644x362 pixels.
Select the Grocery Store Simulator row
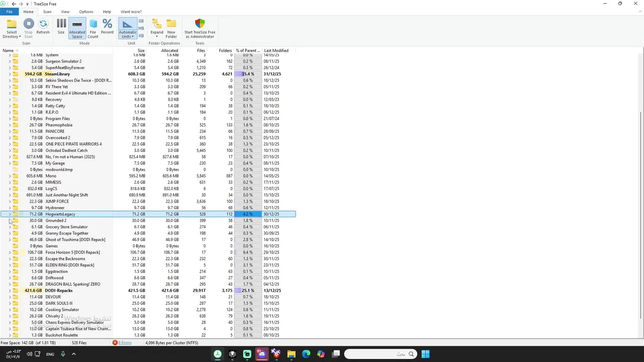[148, 227]
